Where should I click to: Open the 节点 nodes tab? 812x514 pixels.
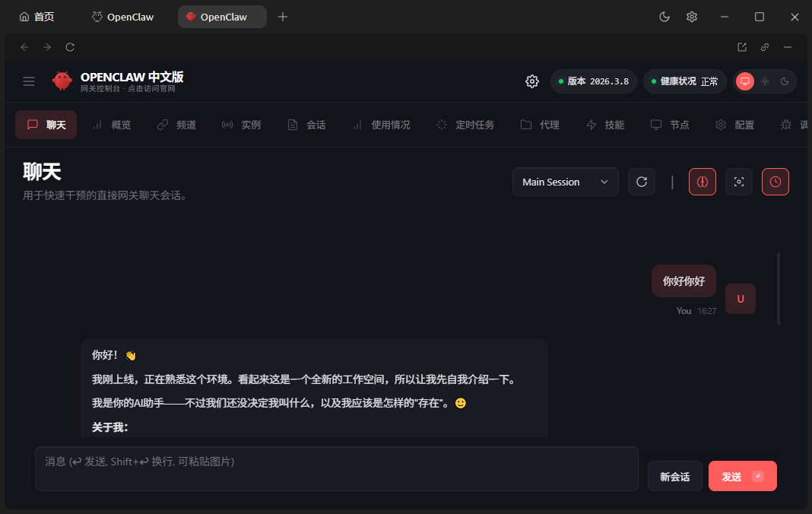point(670,125)
